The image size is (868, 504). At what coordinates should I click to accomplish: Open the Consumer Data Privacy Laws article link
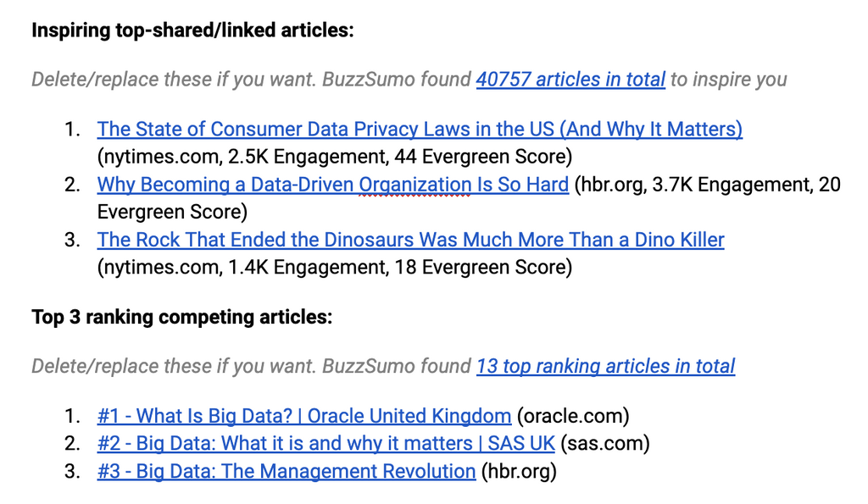click(x=420, y=130)
